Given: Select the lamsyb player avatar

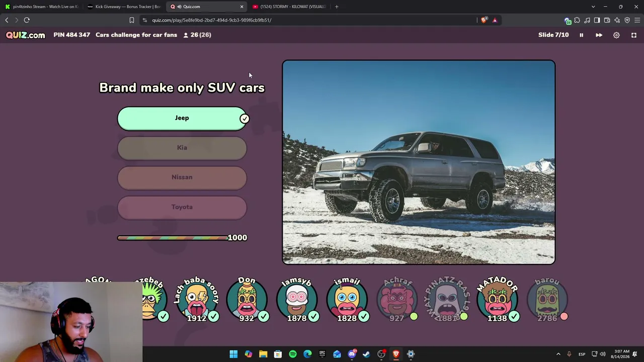Looking at the screenshot, I should point(297,300).
